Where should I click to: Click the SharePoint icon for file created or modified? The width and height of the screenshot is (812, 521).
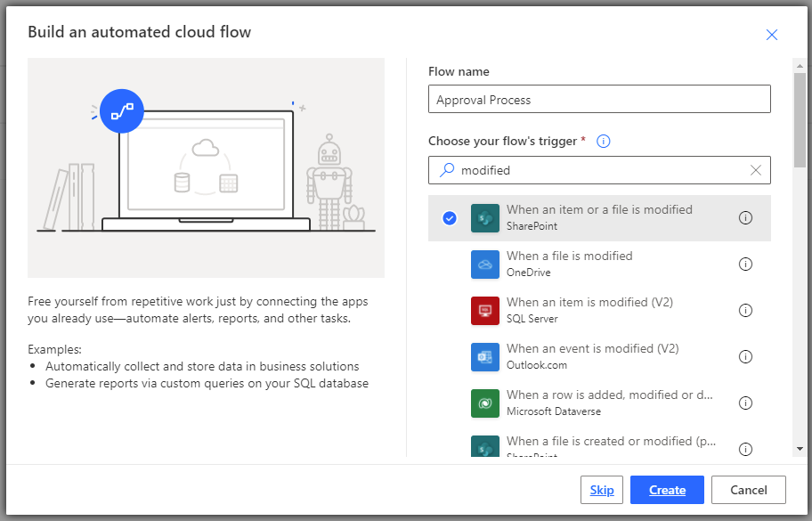484,446
